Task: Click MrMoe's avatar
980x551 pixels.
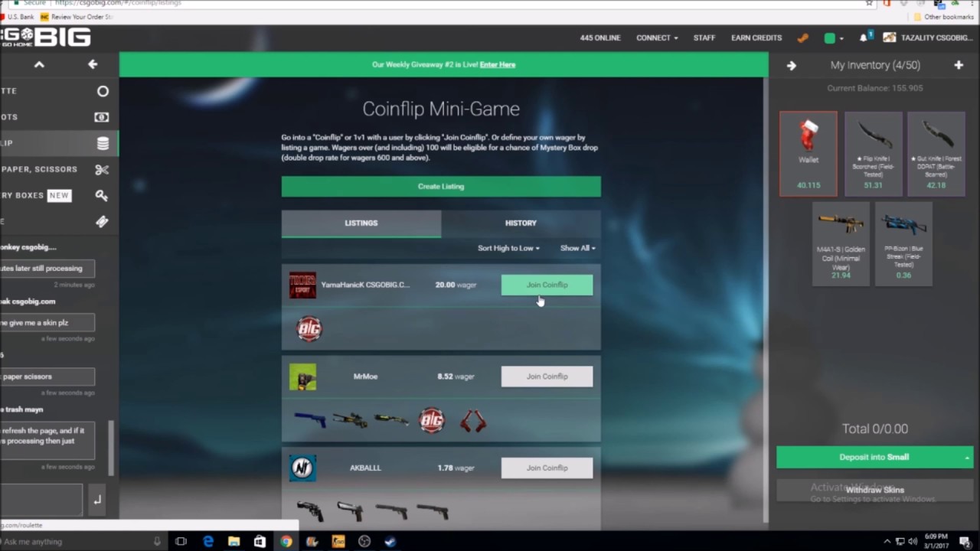Action: pyautogui.click(x=302, y=377)
